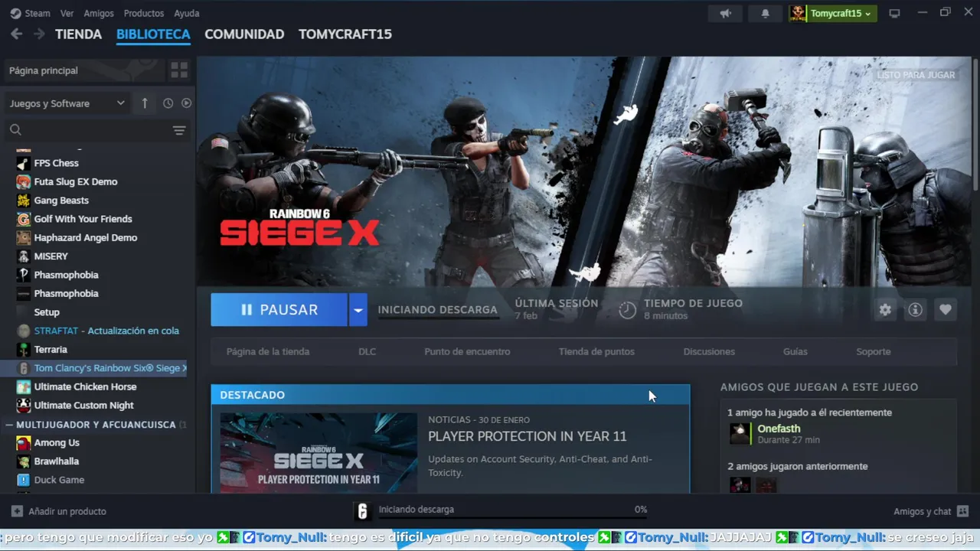Open game info icon
The height and width of the screenshot is (551, 980).
click(915, 310)
